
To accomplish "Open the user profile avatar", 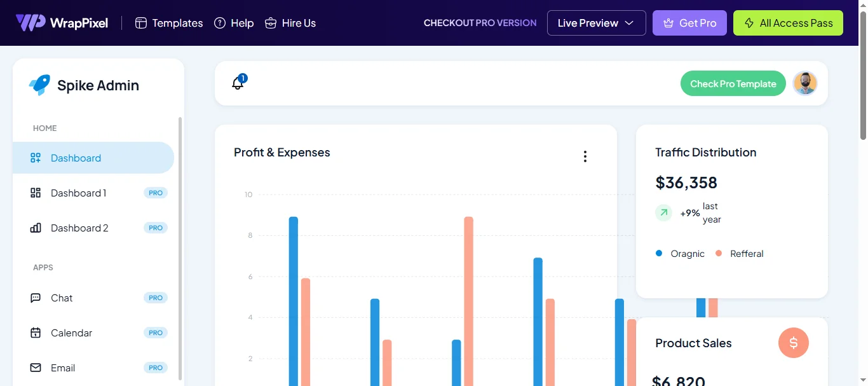I will click(x=805, y=83).
